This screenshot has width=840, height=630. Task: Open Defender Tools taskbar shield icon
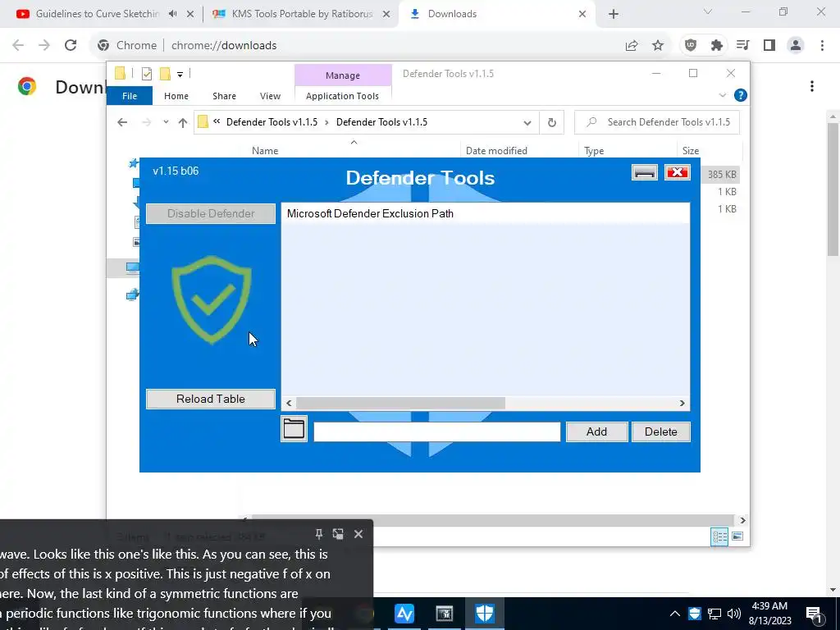tap(484, 614)
